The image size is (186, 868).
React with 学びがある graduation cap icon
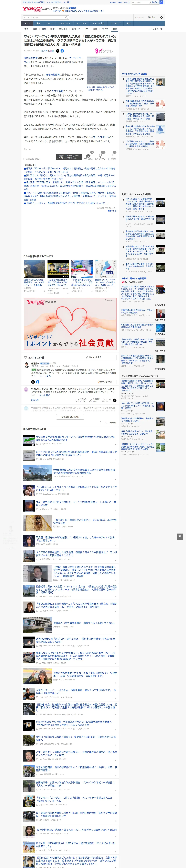tap(89, 156)
